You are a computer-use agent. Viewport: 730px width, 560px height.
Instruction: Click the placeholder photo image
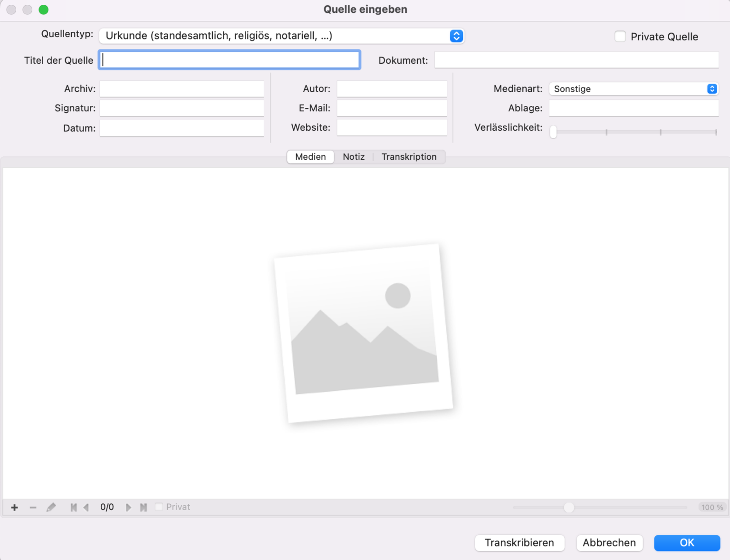tap(364, 333)
